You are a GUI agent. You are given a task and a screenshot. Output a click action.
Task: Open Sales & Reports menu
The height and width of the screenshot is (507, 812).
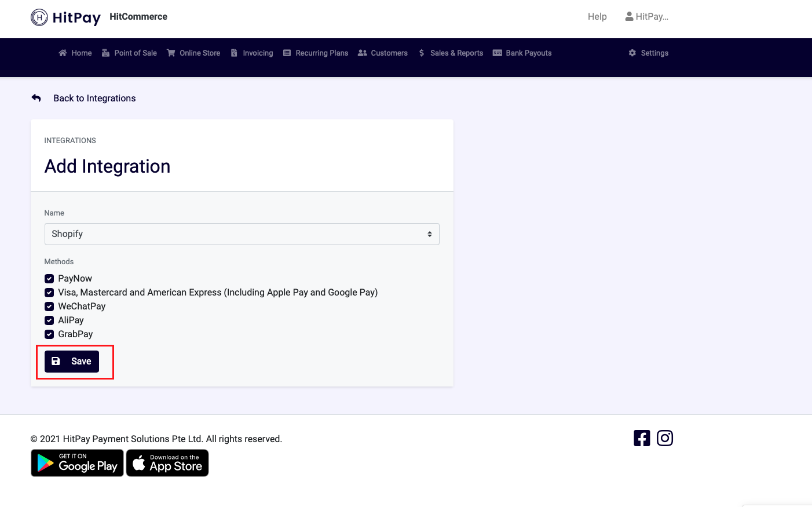click(x=451, y=53)
